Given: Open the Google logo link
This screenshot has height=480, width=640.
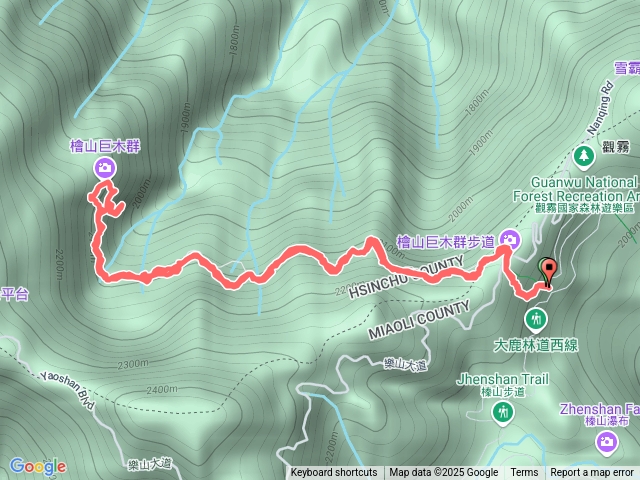Looking at the screenshot, I should pos(38,467).
